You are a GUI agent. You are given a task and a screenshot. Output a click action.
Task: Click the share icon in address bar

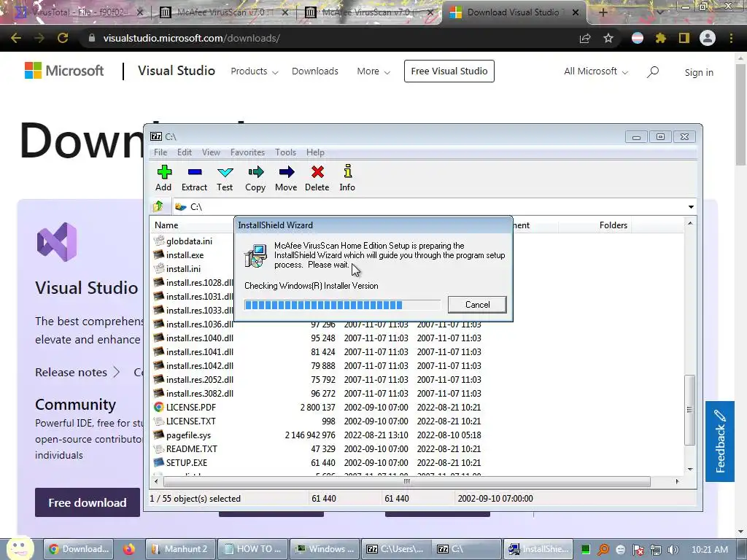[585, 39]
